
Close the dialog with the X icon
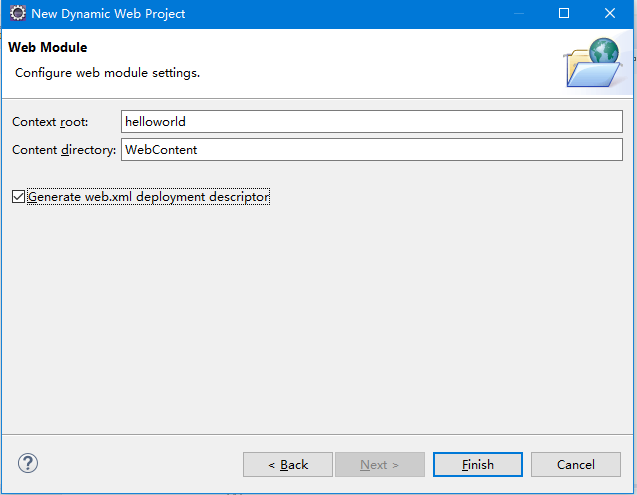(610, 13)
